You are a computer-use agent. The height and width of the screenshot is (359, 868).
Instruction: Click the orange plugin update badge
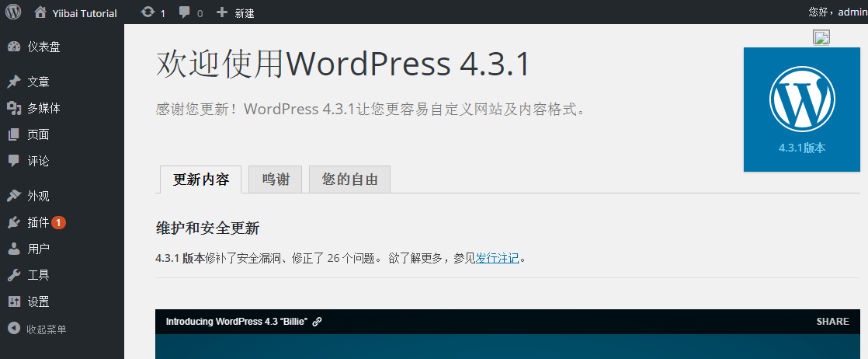click(59, 223)
